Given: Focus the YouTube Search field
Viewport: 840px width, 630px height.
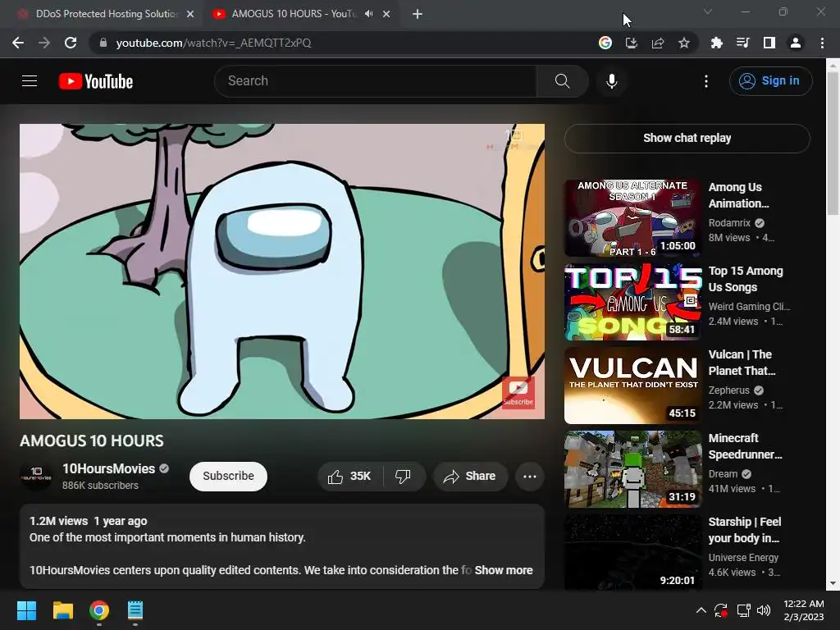Looking at the screenshot, I should pyautogui.click(x=376, y=81).
